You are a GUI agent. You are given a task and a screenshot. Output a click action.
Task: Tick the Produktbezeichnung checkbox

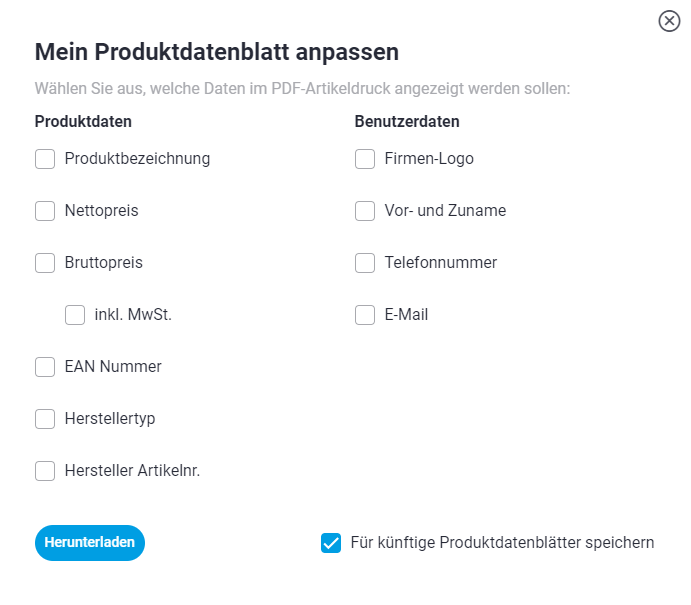pos(45,159)
